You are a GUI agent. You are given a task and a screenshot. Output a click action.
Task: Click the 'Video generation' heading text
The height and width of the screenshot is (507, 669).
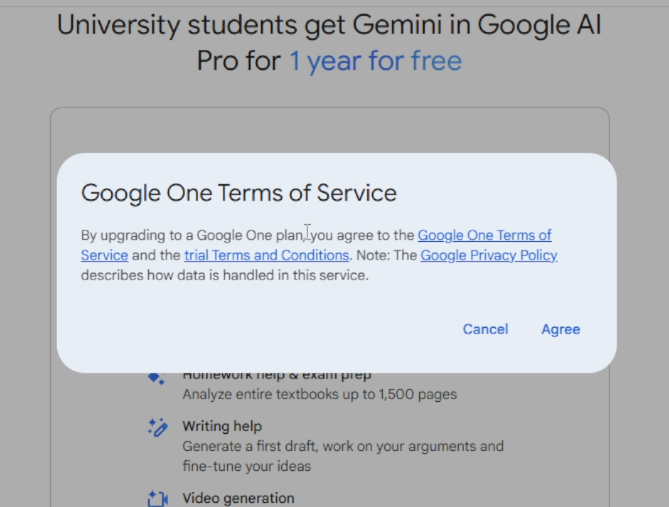coord(239,498)
